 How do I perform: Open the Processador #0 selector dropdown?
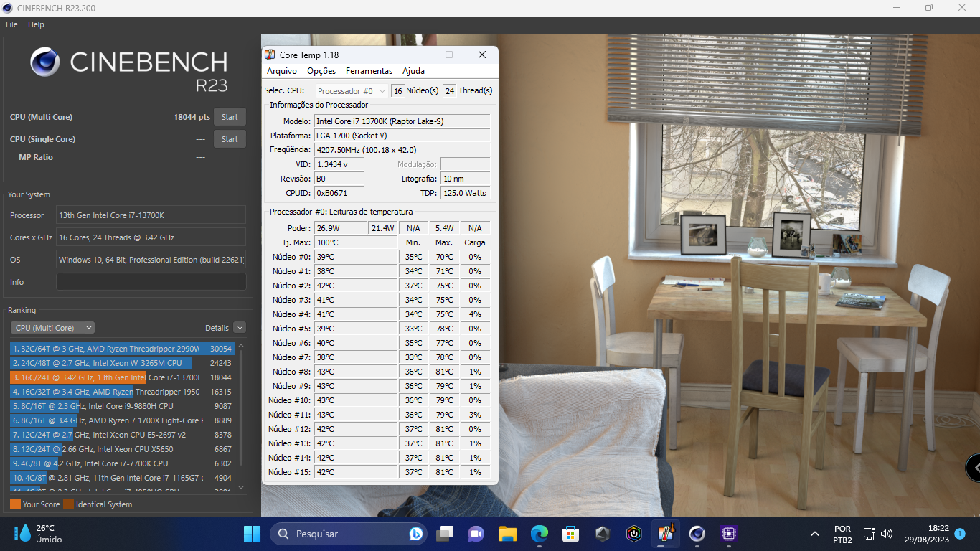[x=352, y=91]
